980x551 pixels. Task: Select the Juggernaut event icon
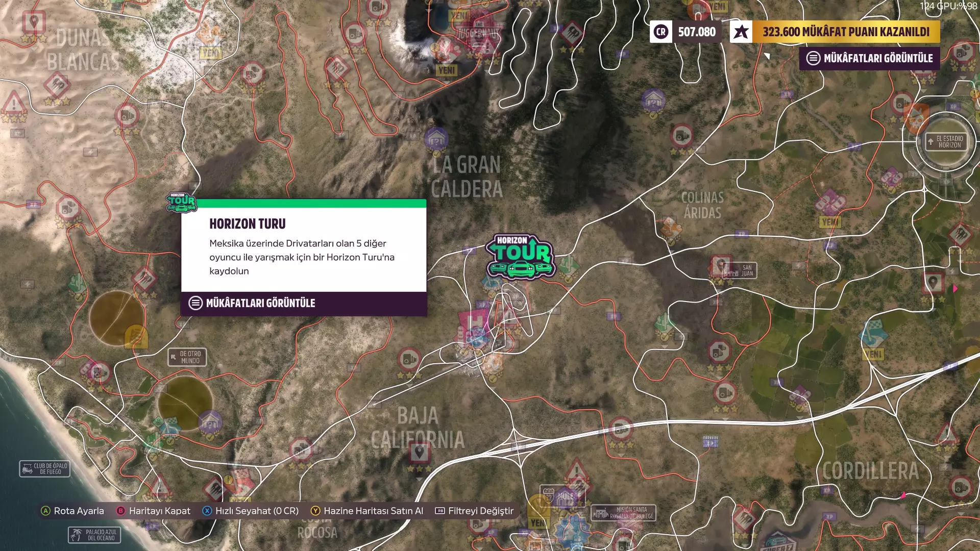[x=478, y=31]
